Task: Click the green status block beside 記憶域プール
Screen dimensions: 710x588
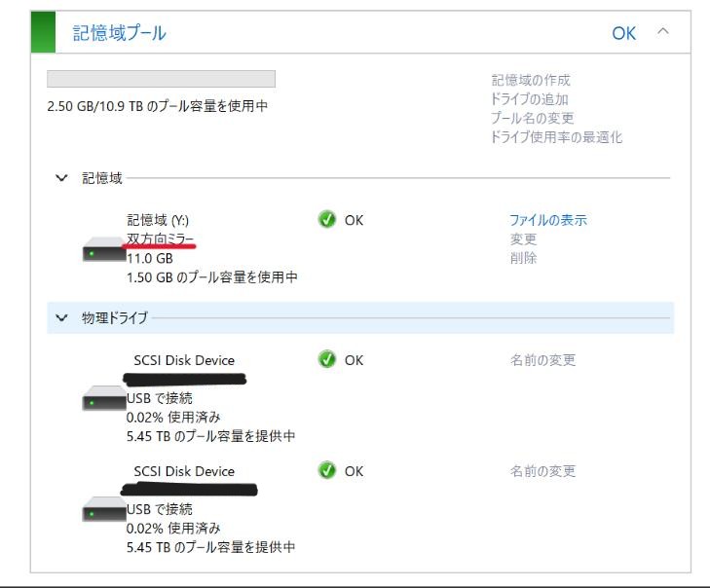Action: pyautogui.click(x=43, y=32)
